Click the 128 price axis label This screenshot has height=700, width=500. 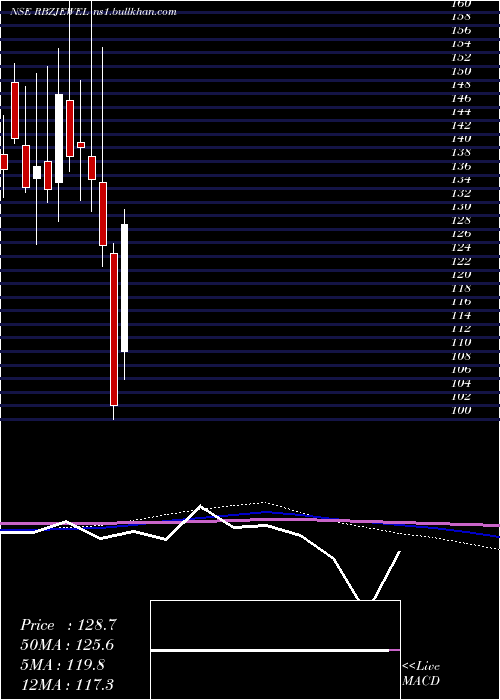click(461, 220)
